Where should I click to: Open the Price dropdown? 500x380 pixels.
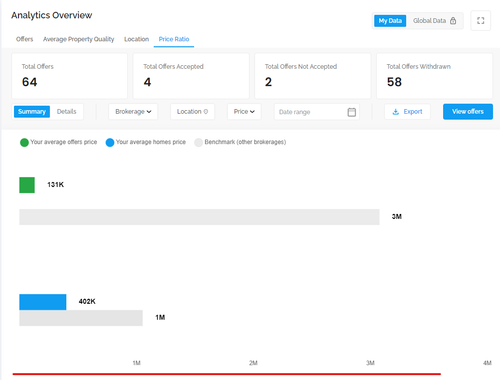(244, 112)
